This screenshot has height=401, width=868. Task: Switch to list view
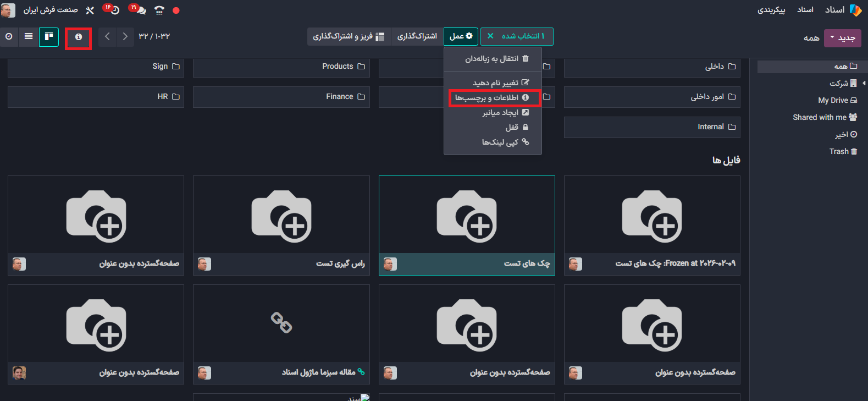[29, 37]
